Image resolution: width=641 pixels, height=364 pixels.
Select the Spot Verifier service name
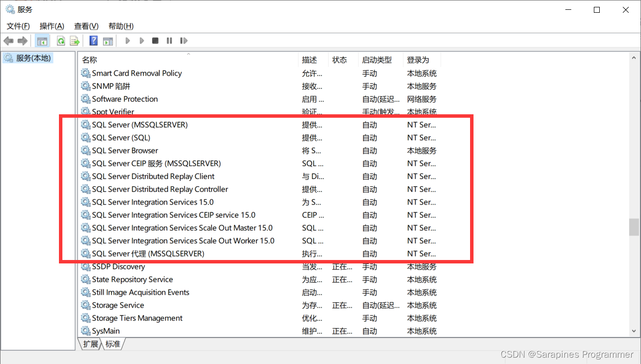pos(113,112)
